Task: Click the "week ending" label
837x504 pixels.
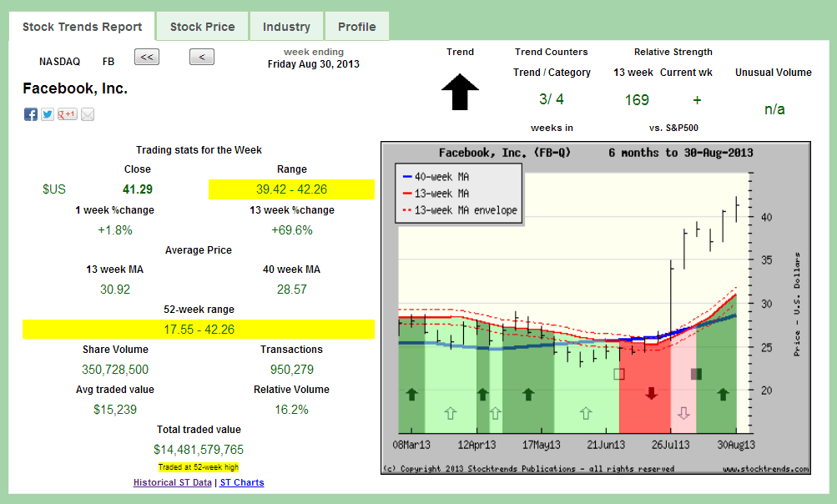Action: pos(314,52)
